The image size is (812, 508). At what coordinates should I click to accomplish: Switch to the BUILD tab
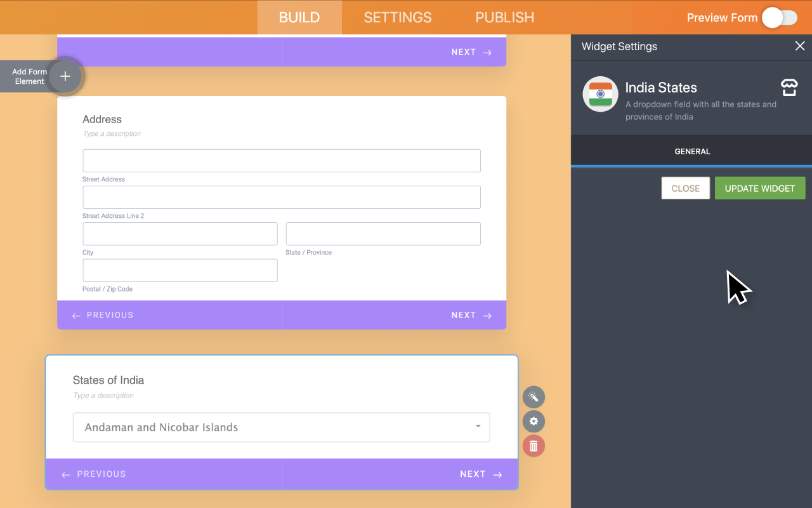299,17
